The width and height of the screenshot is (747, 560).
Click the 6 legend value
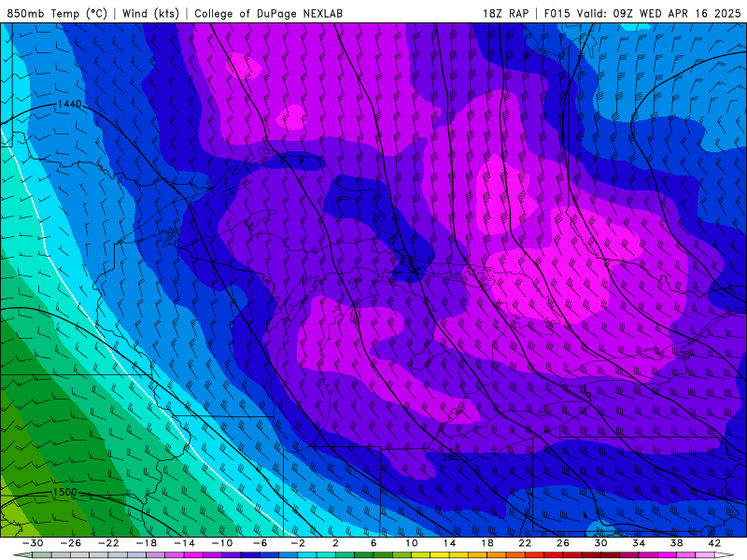click(373, 543)
